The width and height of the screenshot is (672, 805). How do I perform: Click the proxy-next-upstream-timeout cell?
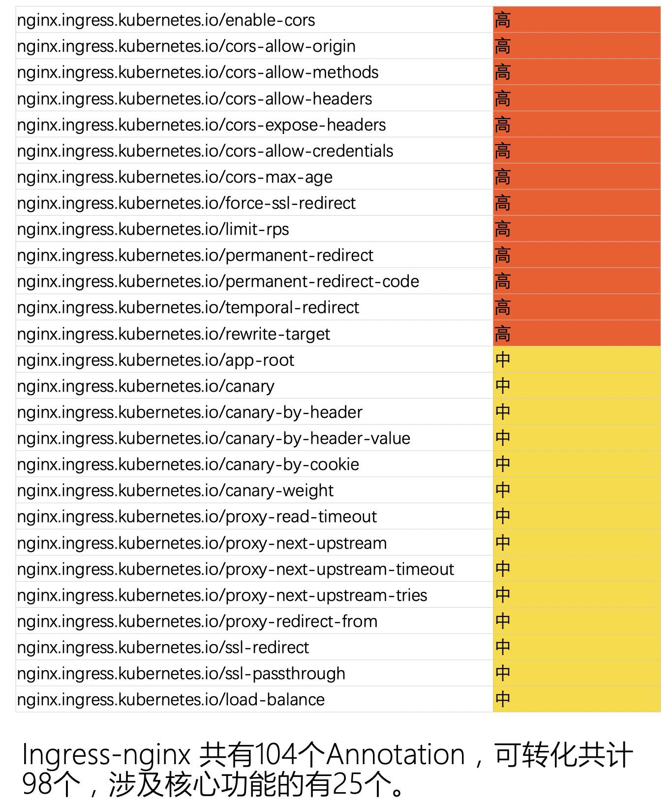tap(254, 568)
